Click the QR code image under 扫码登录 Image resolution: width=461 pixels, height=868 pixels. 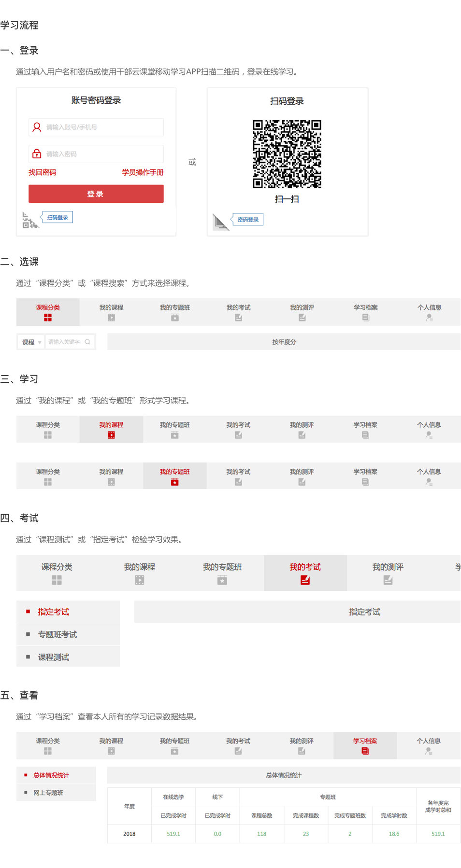coord(287,154)
